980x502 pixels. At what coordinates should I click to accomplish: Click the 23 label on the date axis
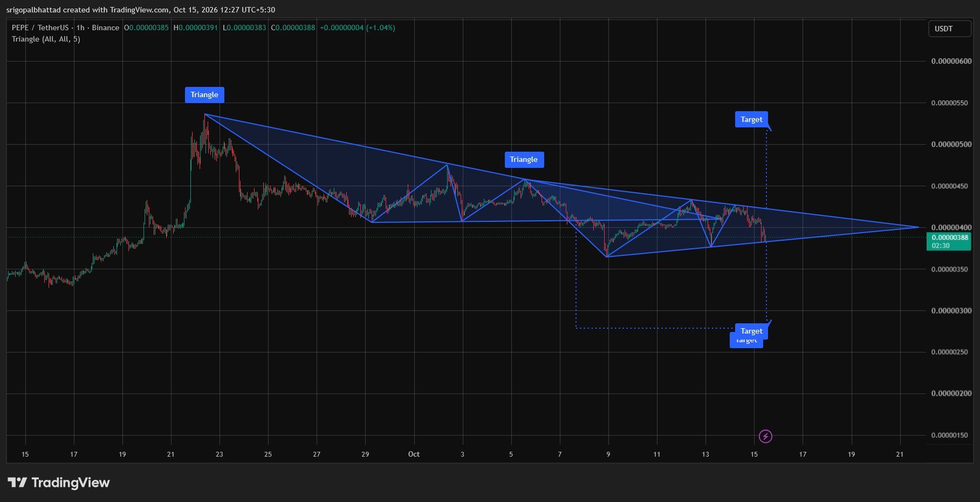pos(219,454)
